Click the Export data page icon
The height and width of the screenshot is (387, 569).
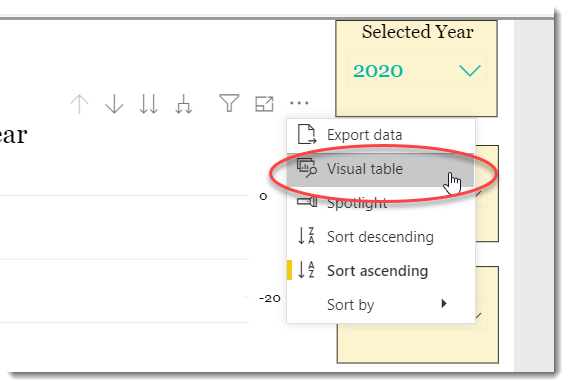[x=306, y=134]
